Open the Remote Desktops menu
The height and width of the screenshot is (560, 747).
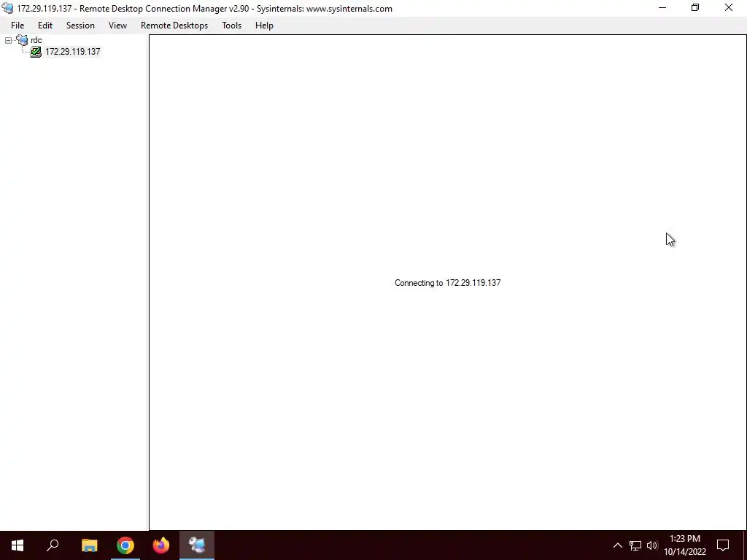[174, 26]
